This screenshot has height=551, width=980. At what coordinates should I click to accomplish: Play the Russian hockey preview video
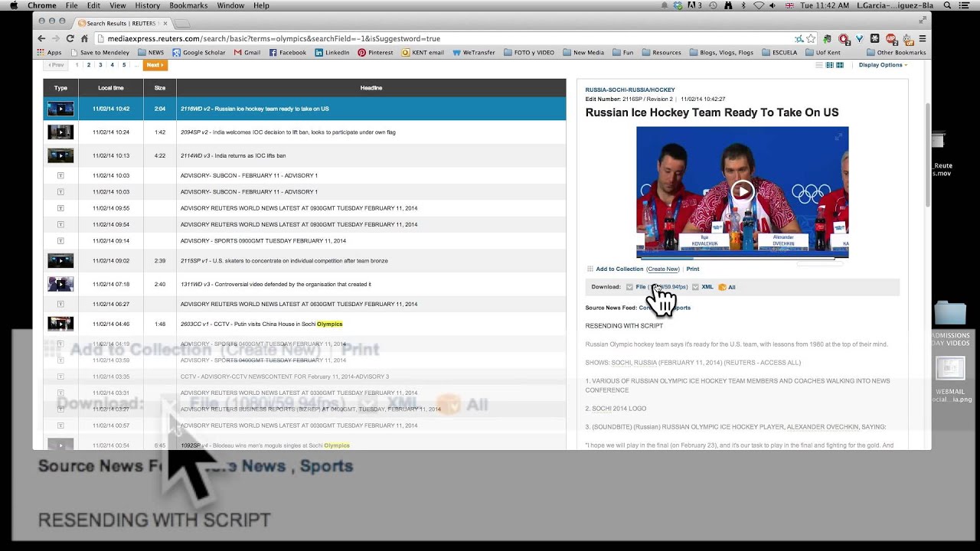742,191
